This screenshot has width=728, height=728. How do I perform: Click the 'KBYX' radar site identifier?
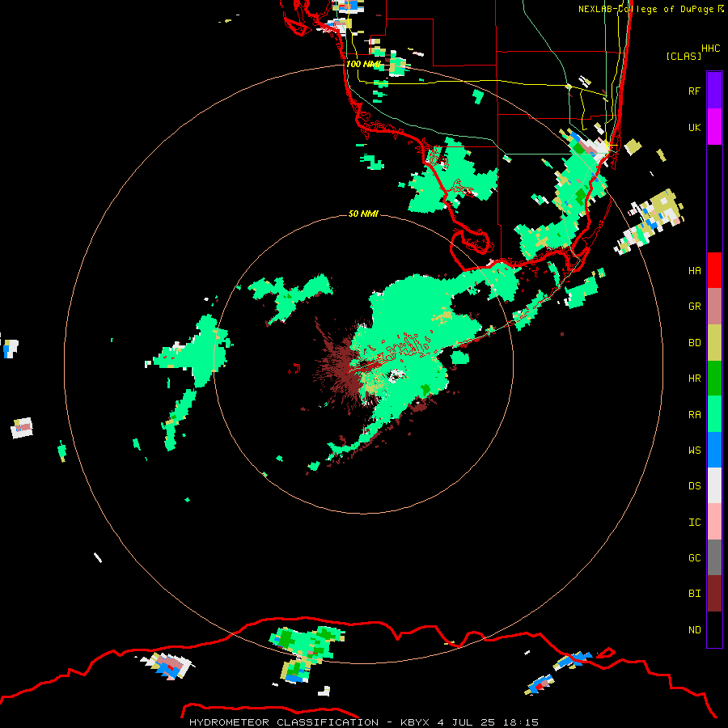[x=415, y=722]
